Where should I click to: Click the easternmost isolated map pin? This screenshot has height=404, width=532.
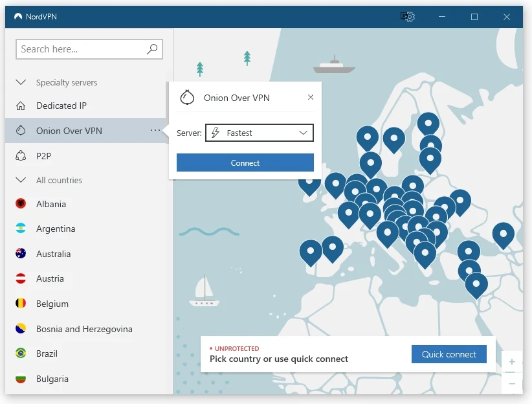(503, 235)
